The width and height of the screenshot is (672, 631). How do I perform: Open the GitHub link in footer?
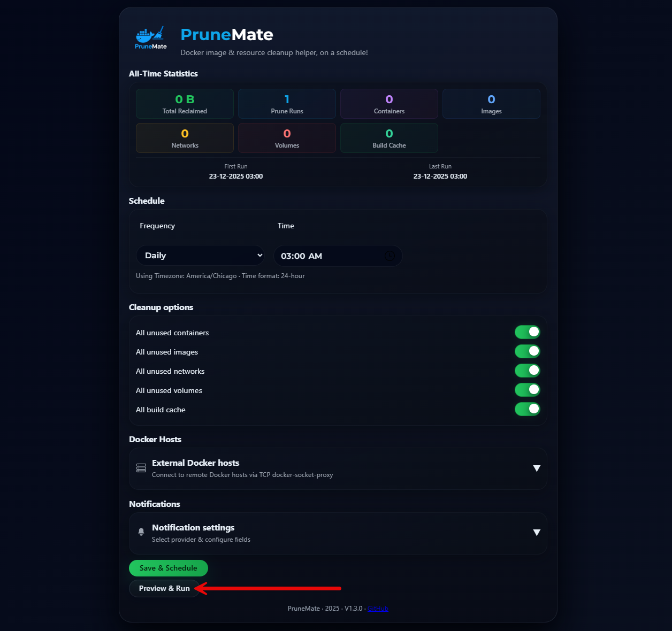(x=378, y=609)
